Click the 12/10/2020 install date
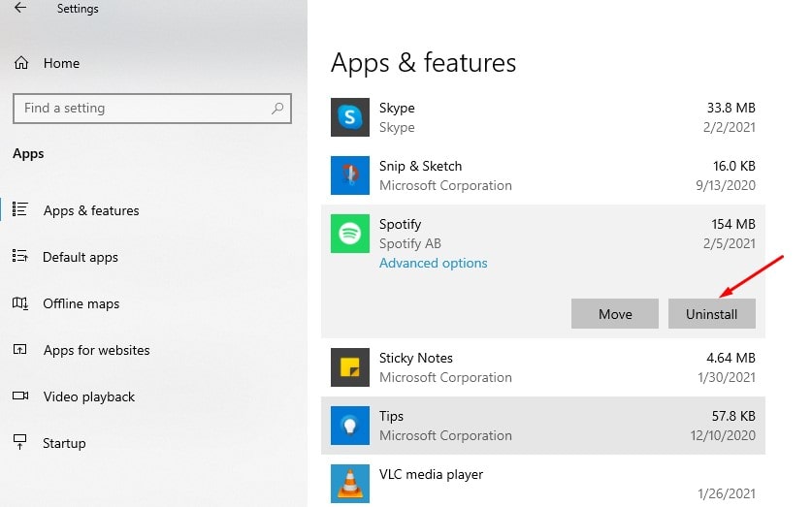 (723, 435)
